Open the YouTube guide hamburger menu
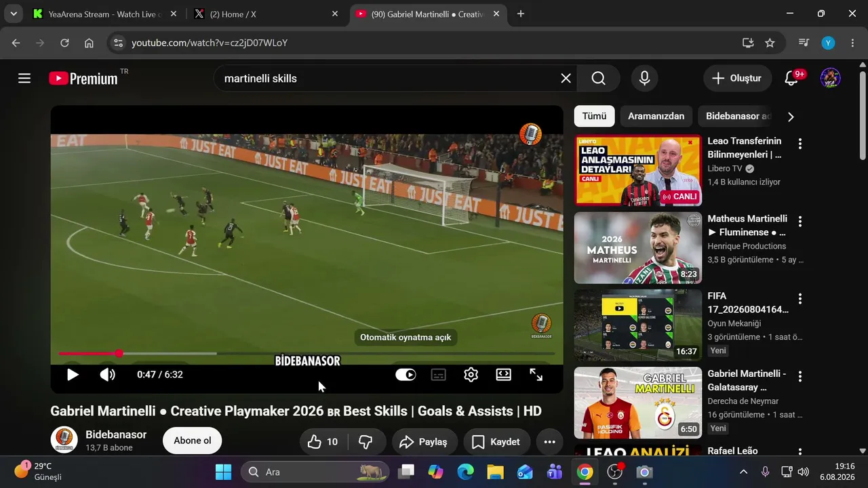 24,79
